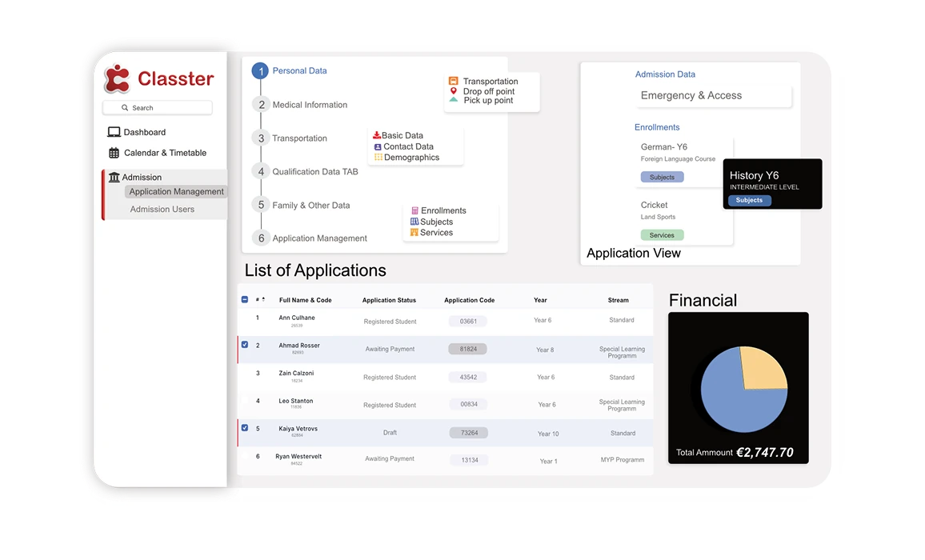Click the green Services button under Cricket
The width and height of the screenshot is (925, 560).
(662, 235)
